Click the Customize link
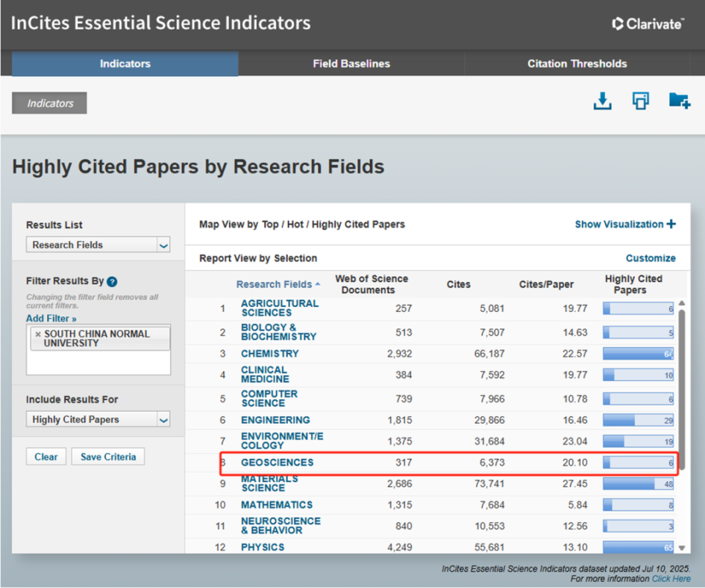The width and height of the screenshot is (705, 588). point(651,258)
